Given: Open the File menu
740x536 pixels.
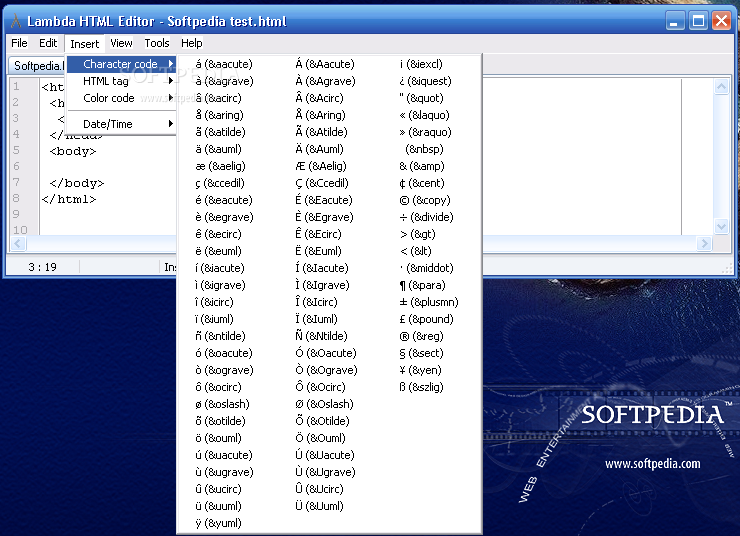Looking at the screenshot, I should (x=19, y=43).
